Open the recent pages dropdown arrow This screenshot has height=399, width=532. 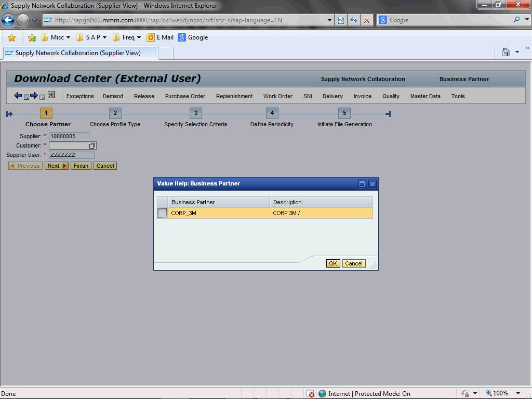[x=35, y=20]
